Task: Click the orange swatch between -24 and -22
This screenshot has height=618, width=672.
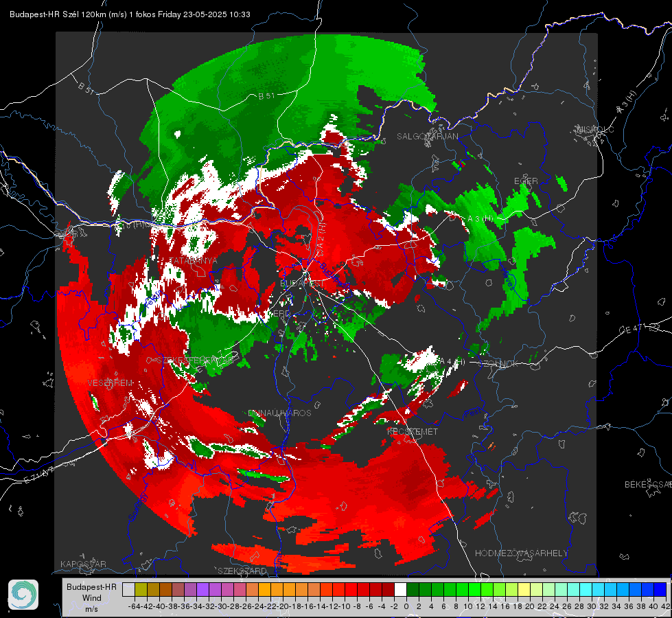Action: pyautogui.click(x=264, y=590)
